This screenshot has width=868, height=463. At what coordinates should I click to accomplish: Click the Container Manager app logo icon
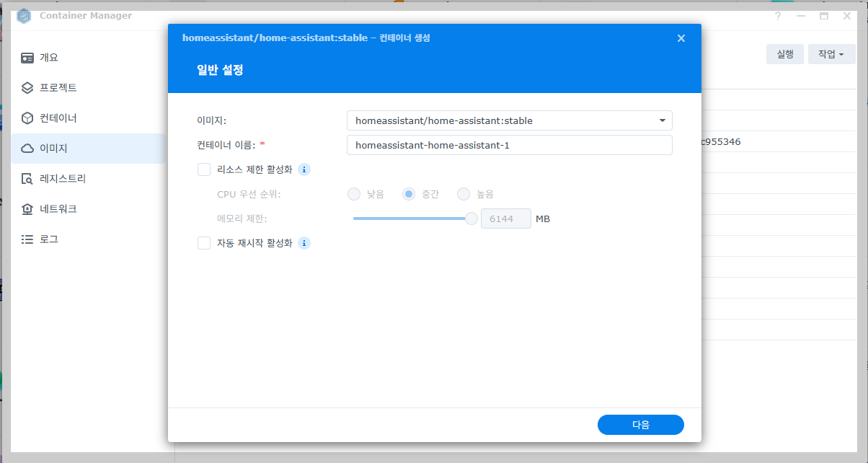pos(24,16)
